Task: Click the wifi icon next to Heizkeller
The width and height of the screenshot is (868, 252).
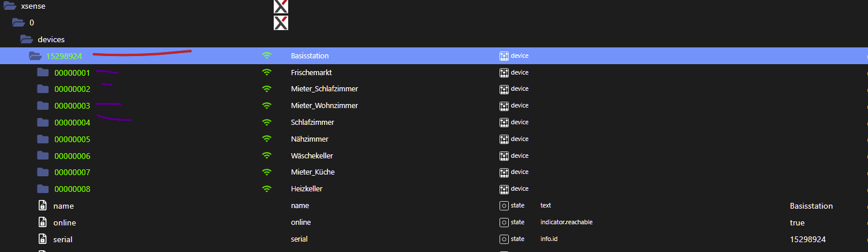Action: pyautogui.click(x=266, y=188)
